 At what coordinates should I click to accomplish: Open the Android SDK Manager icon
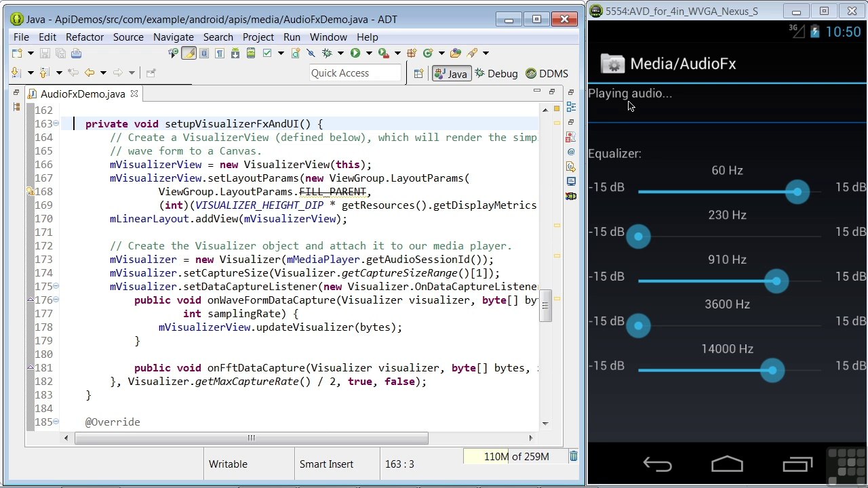click(235, 53)
